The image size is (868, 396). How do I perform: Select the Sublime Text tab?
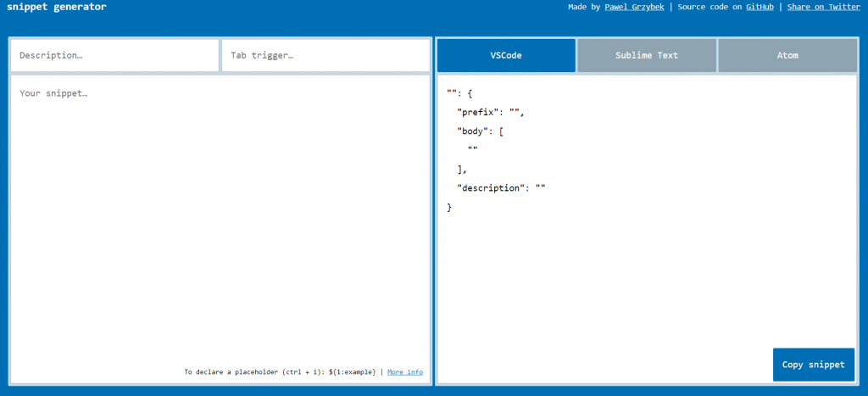tap(647, 56)
